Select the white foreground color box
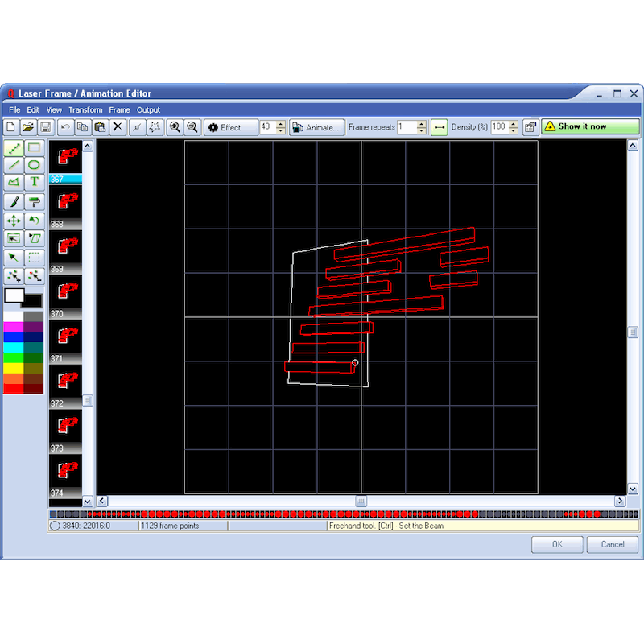 click(14, 295)
